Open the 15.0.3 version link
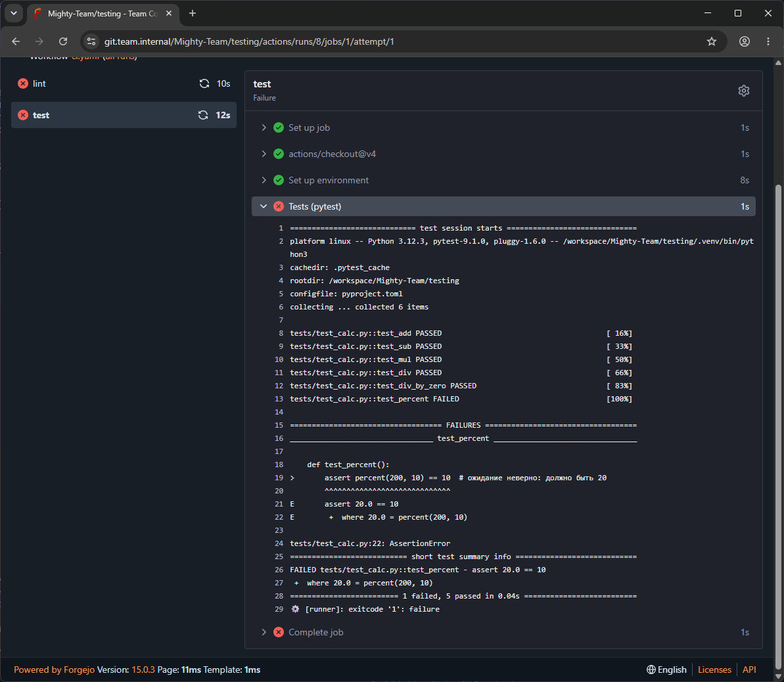 [143, 670]
